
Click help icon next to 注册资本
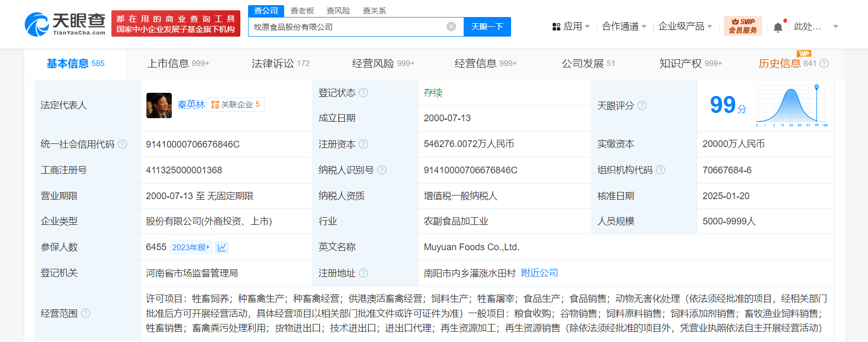(364, 144)
